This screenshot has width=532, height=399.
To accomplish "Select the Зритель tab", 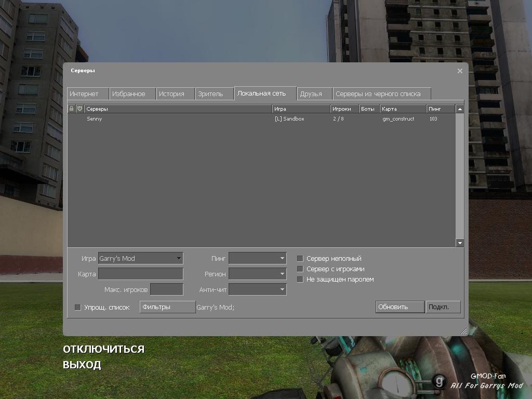I will (x=215, y=94).
